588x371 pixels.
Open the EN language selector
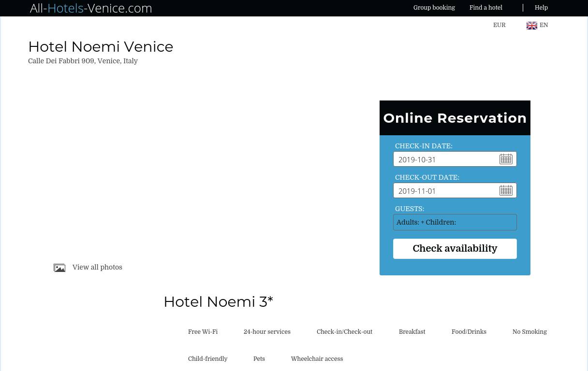[x=544, y=25]
